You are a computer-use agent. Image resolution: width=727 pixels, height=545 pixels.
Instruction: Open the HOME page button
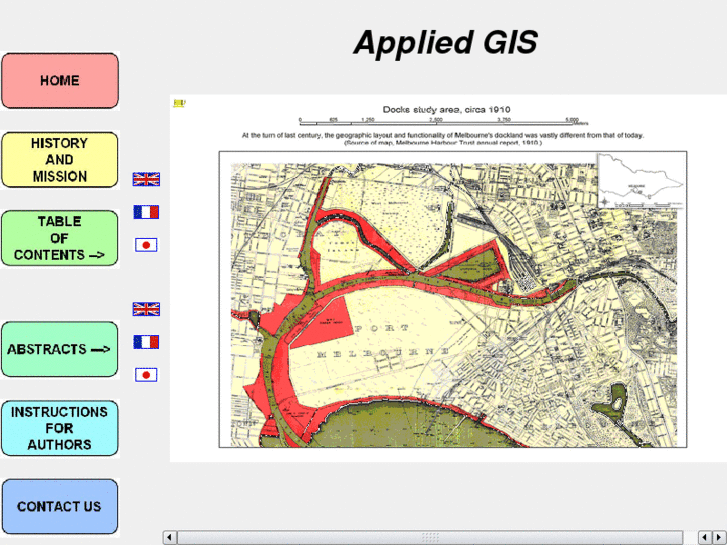tap(60, 81)
